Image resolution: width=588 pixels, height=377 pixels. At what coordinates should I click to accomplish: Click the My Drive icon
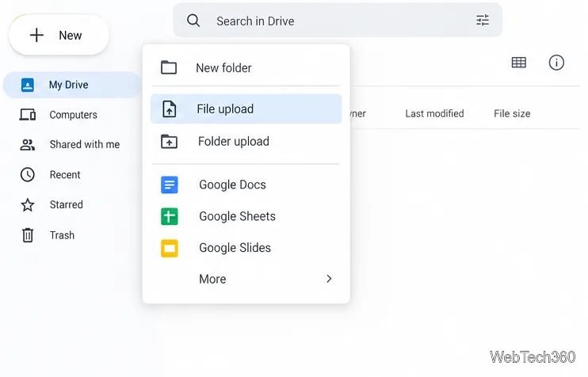click(x=28, y=85)
